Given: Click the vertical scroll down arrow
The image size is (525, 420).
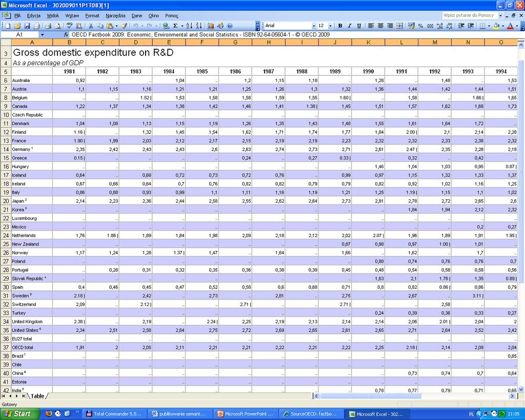Looking at the screenshot, I should [x=521, y=389].
